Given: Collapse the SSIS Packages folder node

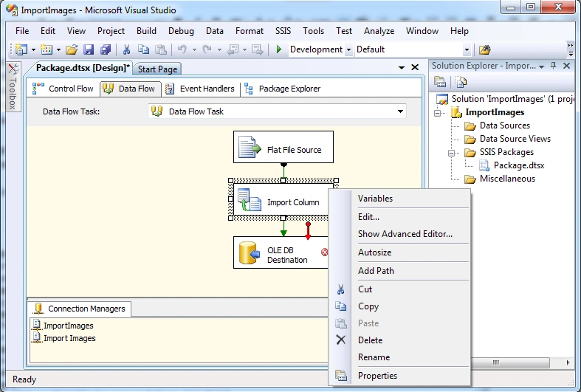Looking at the screenshot, I should (451, 153).
